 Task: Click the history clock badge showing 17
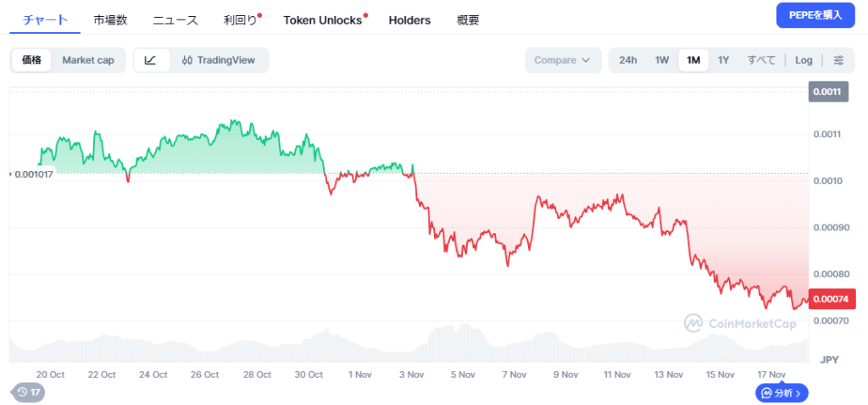(x=29, y=392)
